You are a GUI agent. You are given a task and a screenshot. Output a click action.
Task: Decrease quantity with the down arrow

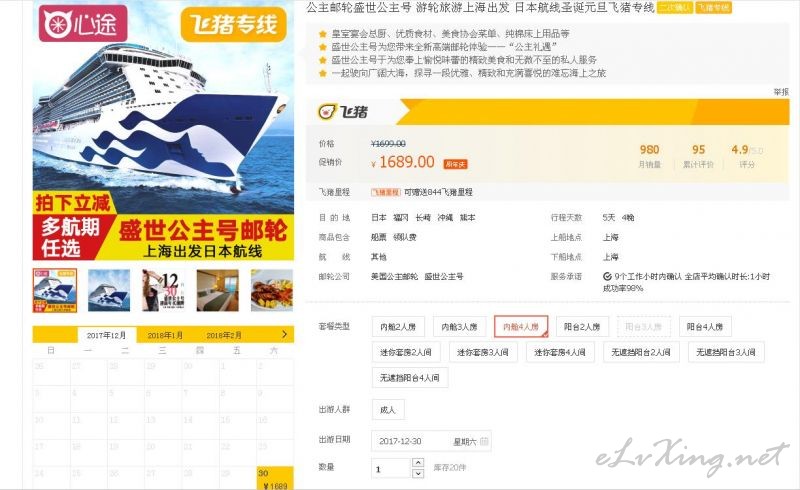click(x=417, y=473)
